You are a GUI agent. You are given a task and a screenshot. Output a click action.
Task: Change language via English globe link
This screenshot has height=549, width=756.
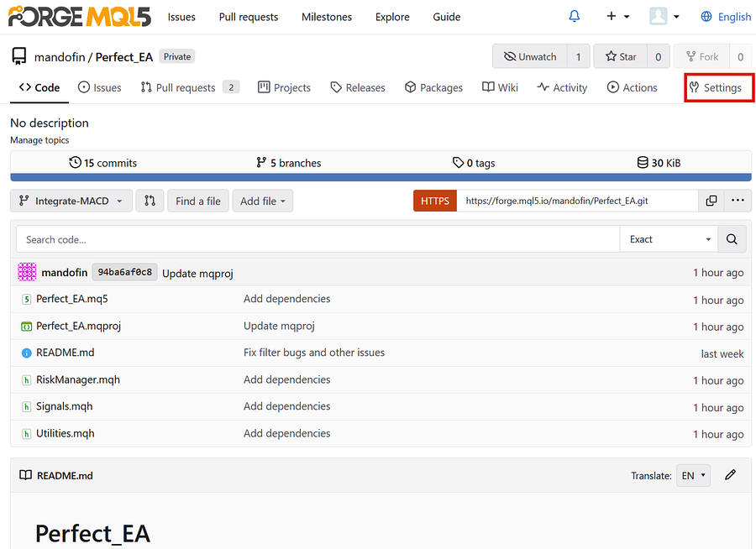coord(726,17)
